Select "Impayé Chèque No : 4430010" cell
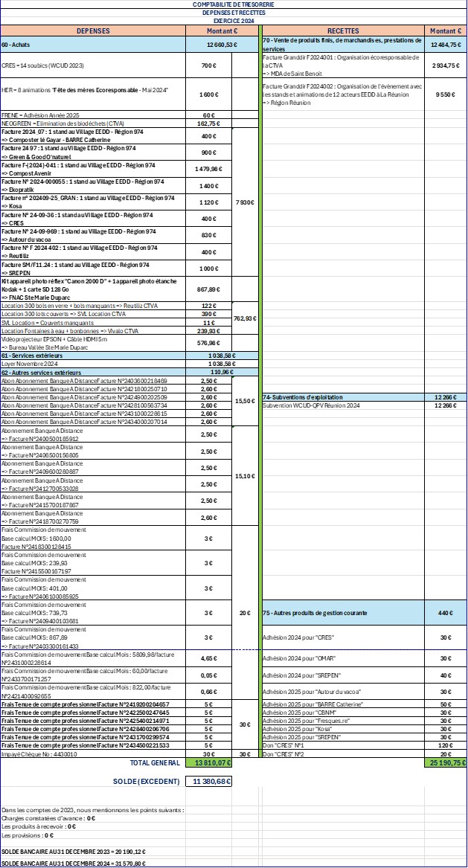 93,753
